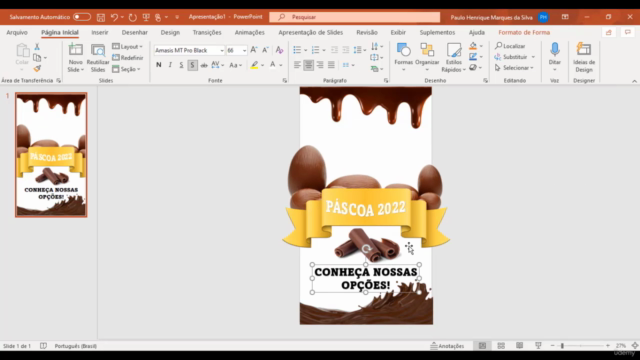Viewport: 640px width, 360px height.
Task: Toggle the Salvamento Automático switch
Action: pyautogui.click(x=82, y=17)
